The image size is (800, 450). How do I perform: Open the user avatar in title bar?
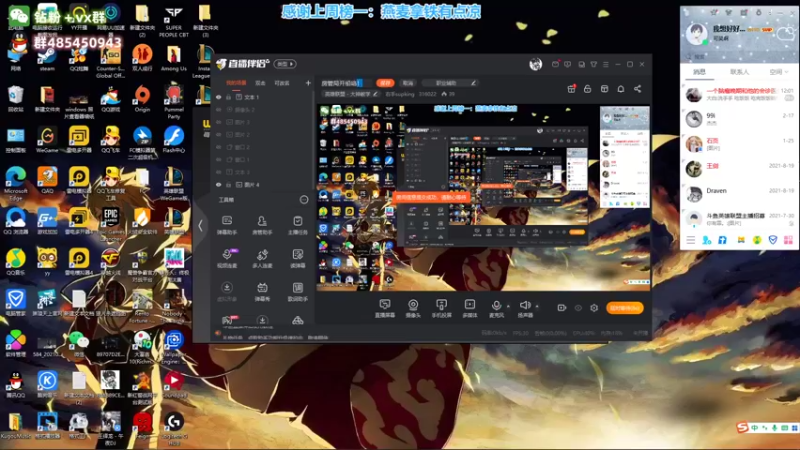tap(535, 64)
